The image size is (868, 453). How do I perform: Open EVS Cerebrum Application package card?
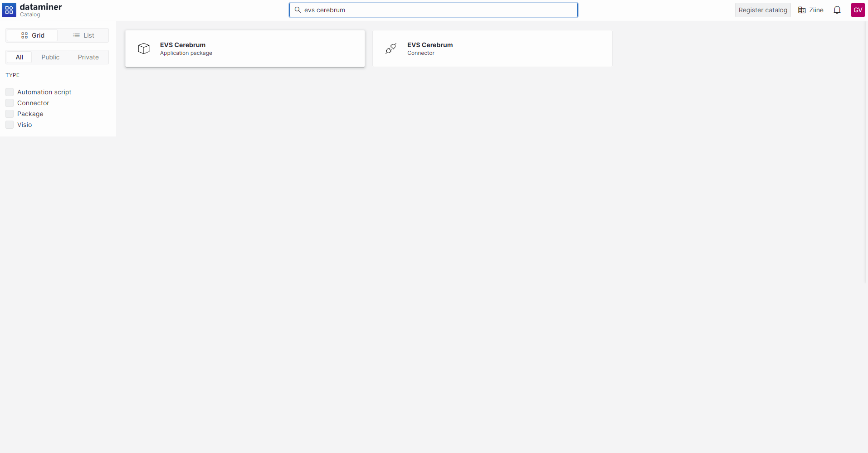point(245,49)
